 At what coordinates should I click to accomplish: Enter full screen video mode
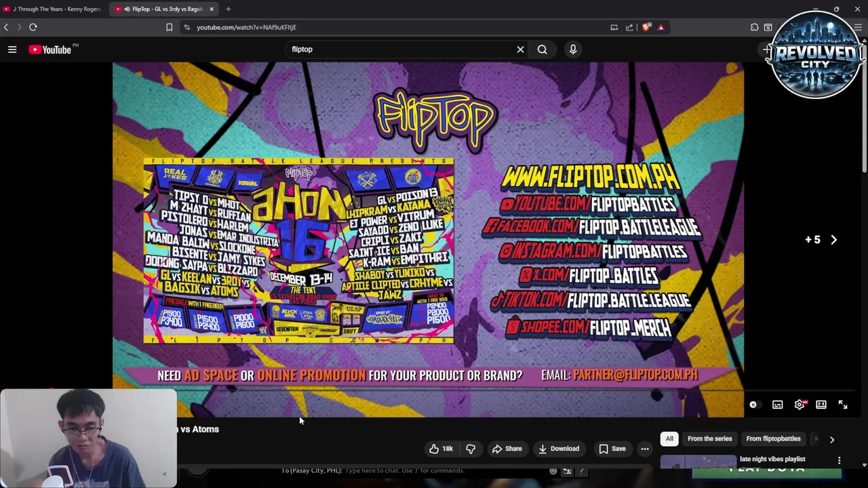(843, 405)
